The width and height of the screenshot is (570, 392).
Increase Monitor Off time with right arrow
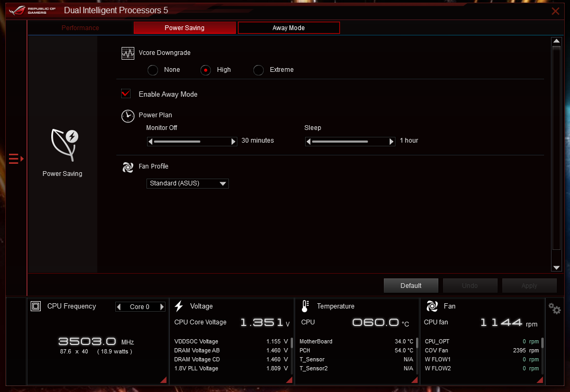[x=233, y=142]
